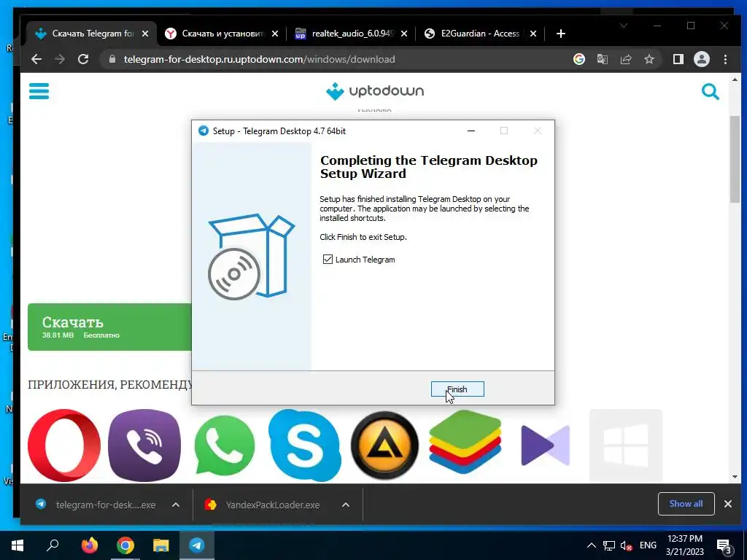Close the downloads bar
Screen dimensions: 747x560
[x=727, y=503]
